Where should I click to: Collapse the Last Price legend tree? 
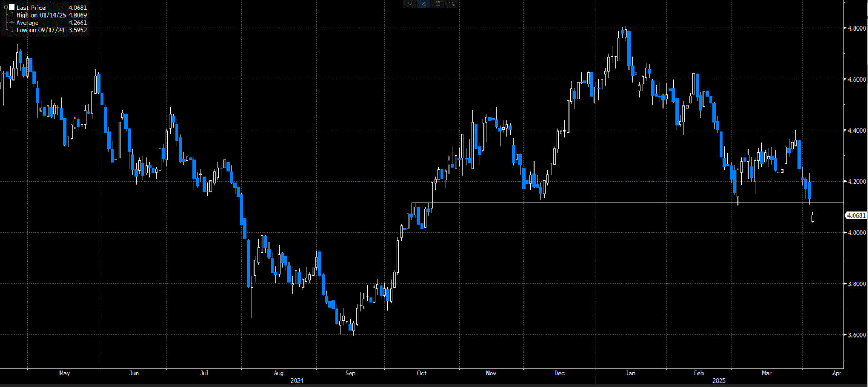click(6, 7)
